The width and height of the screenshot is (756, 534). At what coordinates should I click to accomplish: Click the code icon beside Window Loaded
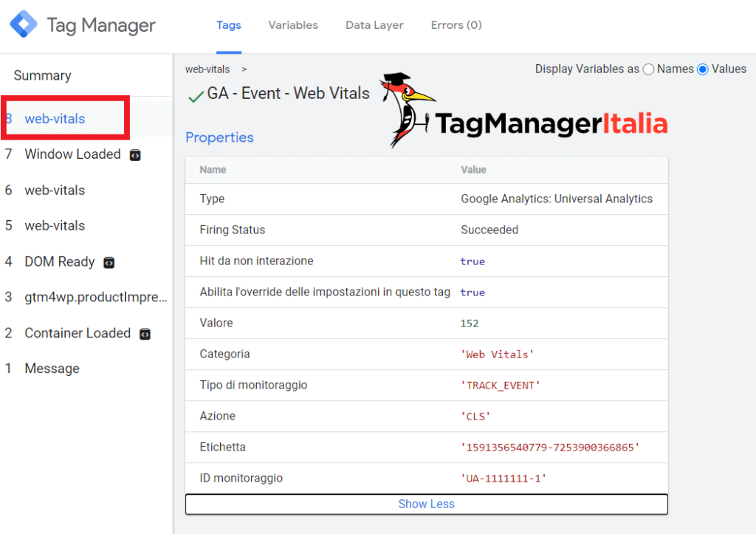click(135, 155)
